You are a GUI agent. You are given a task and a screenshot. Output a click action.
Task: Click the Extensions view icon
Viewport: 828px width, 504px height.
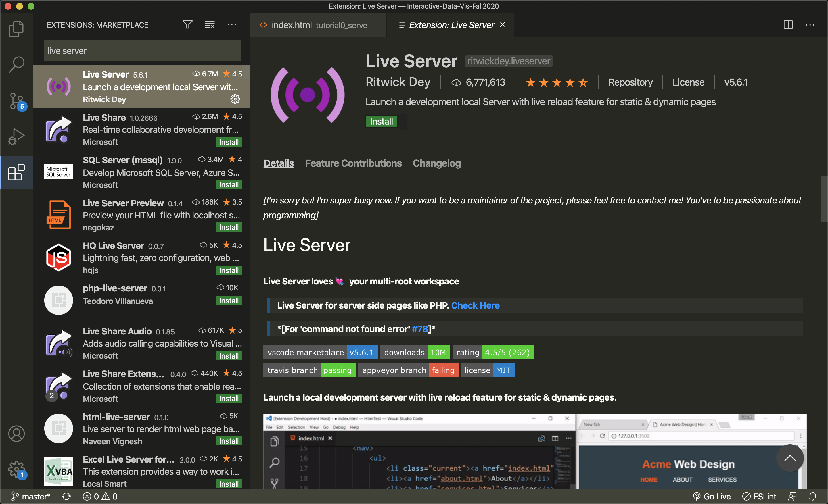(16, 173)
